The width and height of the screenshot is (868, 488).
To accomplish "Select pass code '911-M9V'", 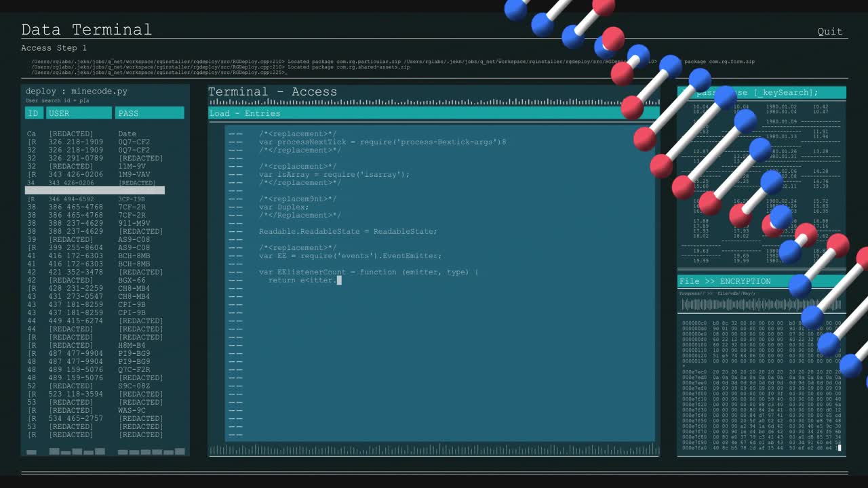I will (134, 223).
